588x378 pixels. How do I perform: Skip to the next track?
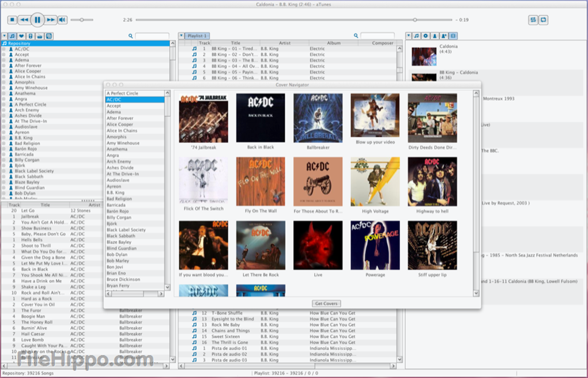click(x=51, y=20)
